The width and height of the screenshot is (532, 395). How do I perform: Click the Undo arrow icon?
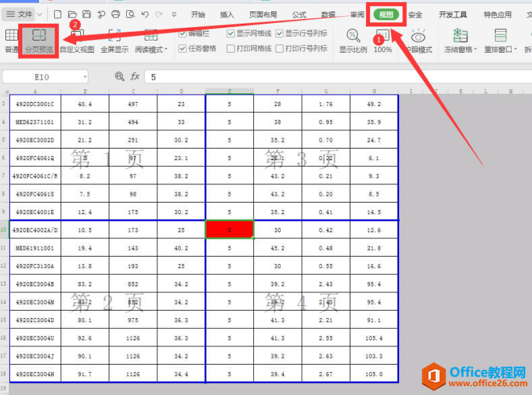(x=145, y=14)
